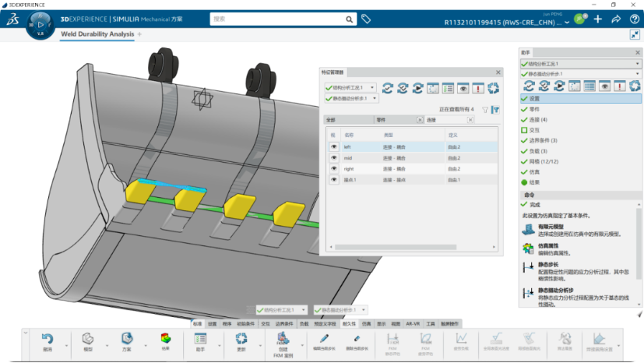Click the share arrow icon in top bar
The height and width of the screenshot is (363, 644).
(616, 19)
